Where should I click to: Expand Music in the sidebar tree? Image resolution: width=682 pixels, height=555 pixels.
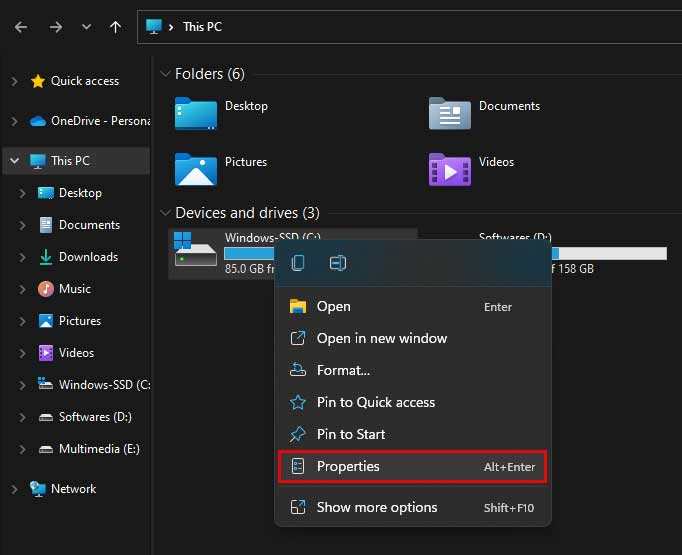click(22, 289)
